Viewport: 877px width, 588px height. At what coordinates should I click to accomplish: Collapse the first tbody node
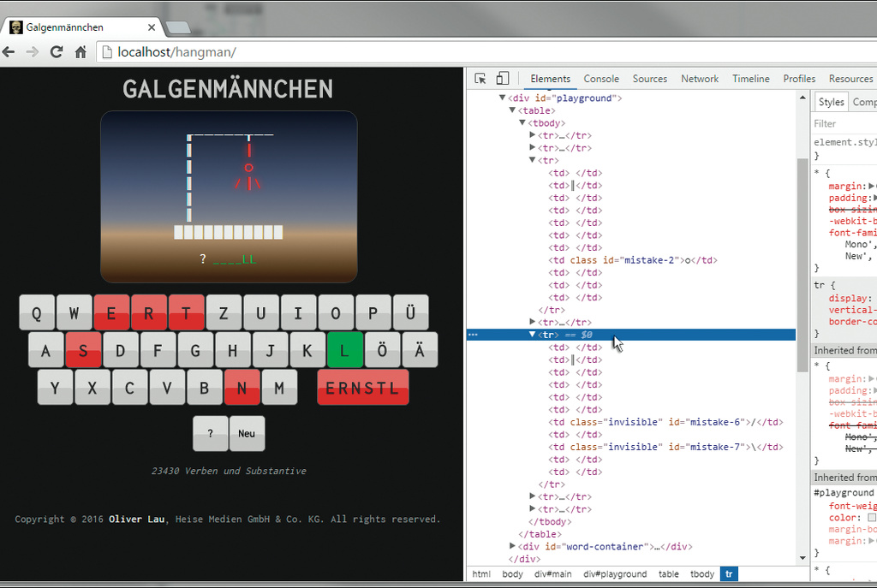click(x=522, y=122)
